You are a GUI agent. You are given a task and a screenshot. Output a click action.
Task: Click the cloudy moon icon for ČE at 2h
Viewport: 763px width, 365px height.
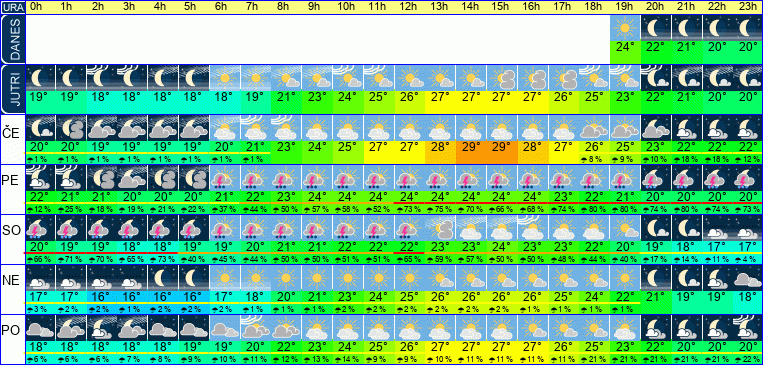(x=102, y=128)
